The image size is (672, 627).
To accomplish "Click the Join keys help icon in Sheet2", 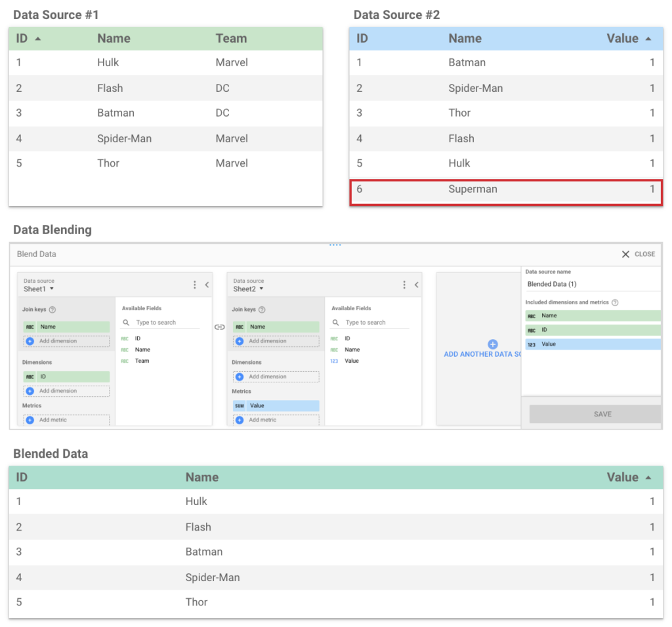I will [x=262, y=310].
